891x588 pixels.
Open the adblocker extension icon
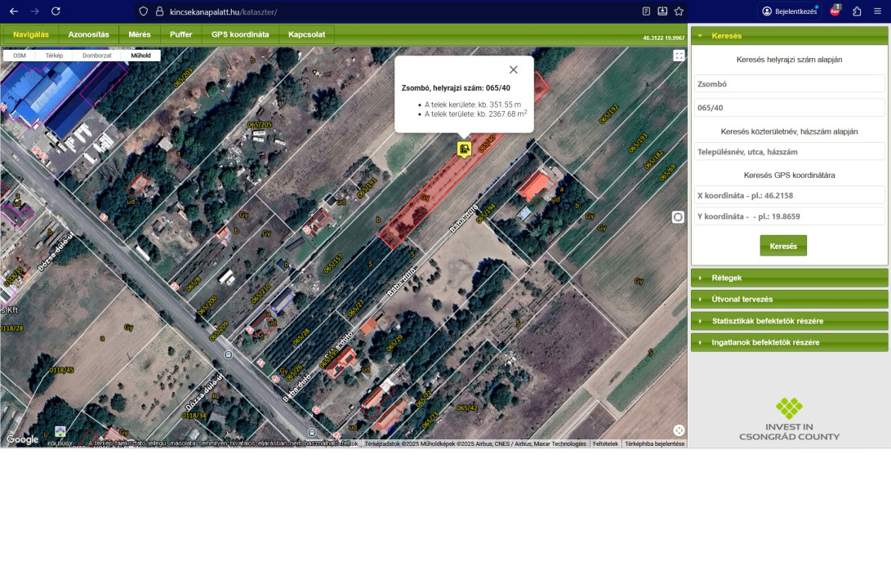tap(835, 11)
